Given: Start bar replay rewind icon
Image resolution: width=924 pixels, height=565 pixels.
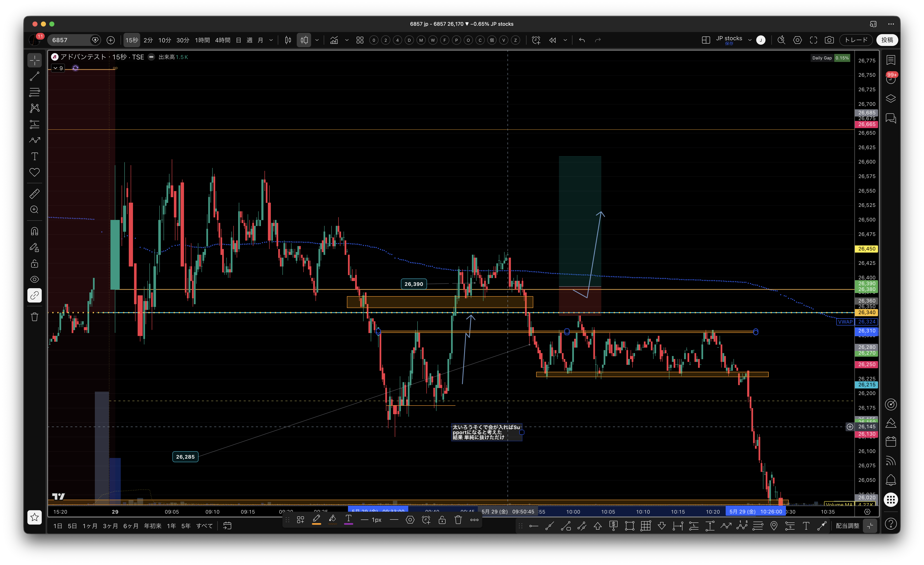Looking at the screenshot, I should coord(553,40).
